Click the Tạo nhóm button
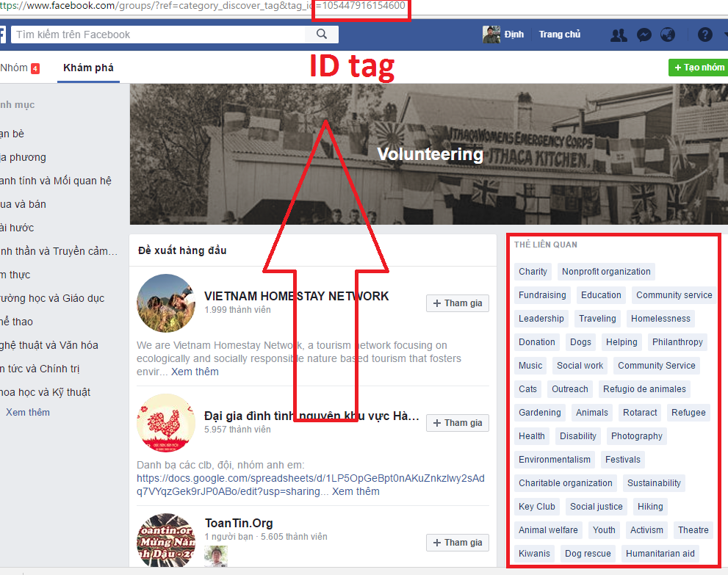This screenshot has width=728, height=575. pyautogui.click(x=699, y=68)
